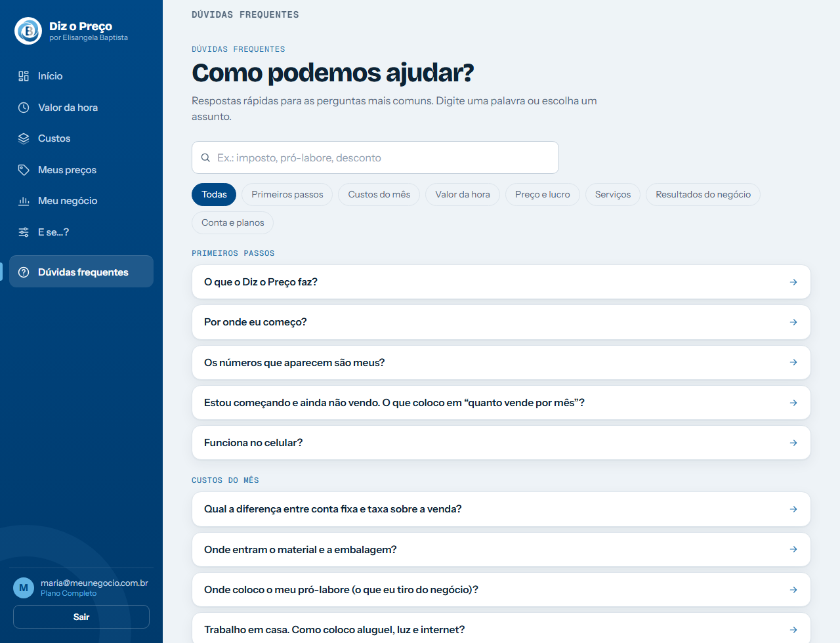Click maria@meunegocio.com.br account email

pyautogui.click(x=94, y=583)
